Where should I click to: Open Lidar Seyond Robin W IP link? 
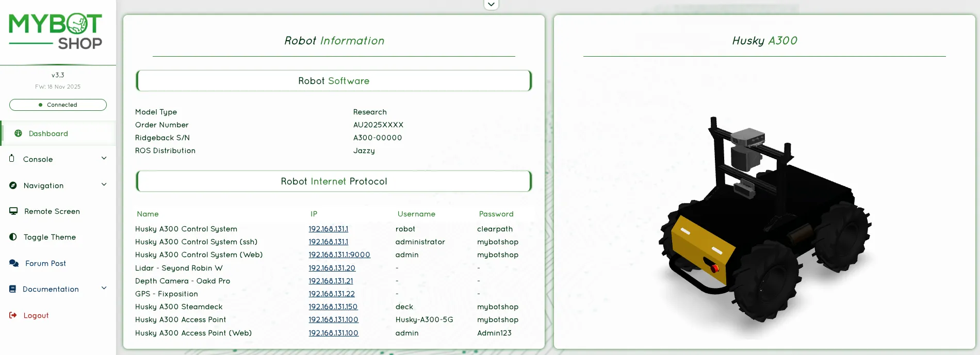(x=332, y=268)
